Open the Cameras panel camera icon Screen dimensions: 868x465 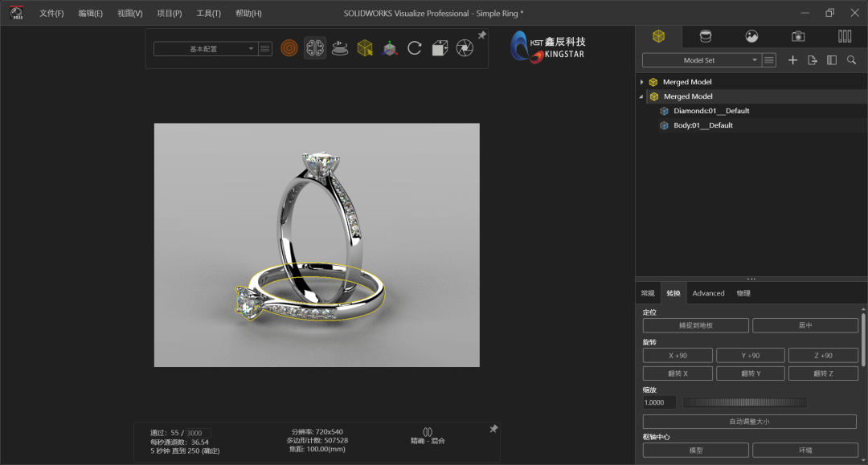pos(797,35)
